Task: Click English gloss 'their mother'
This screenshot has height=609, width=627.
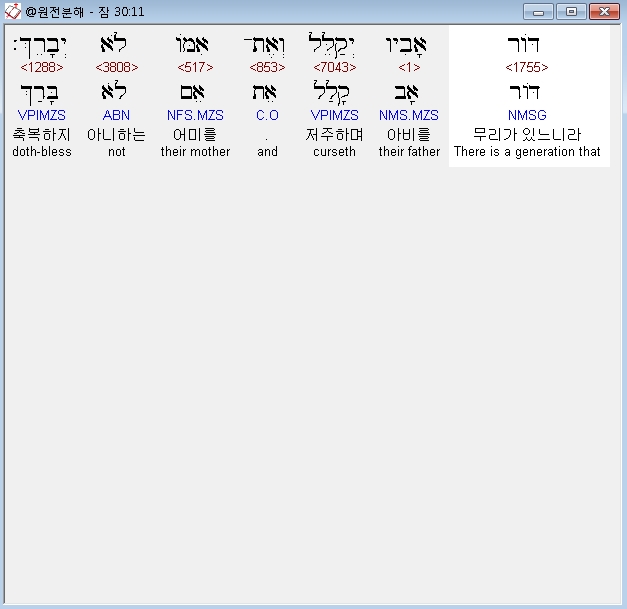Action: [195, 152]
